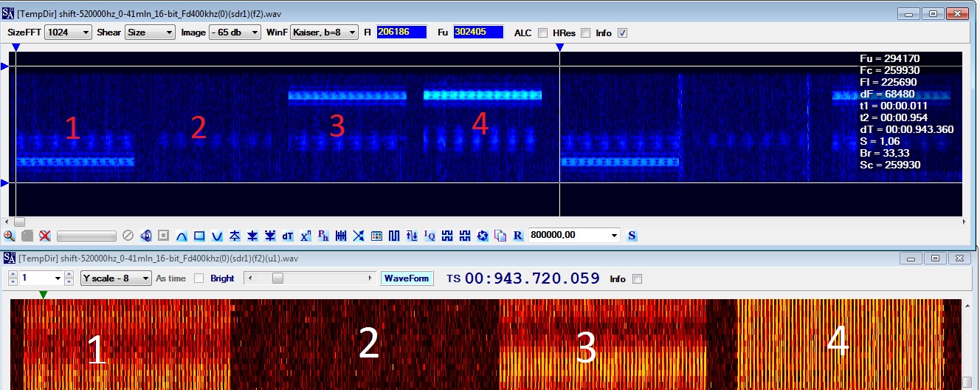Screen dimensions: 980x390
Task: Click the gray document icon beside zoom
Action: pos(27,236)
